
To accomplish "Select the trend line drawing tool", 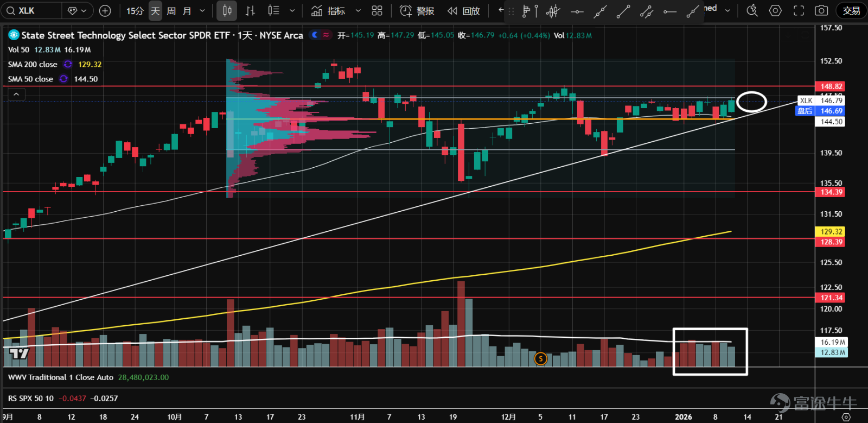I will (x=623, y=11).
